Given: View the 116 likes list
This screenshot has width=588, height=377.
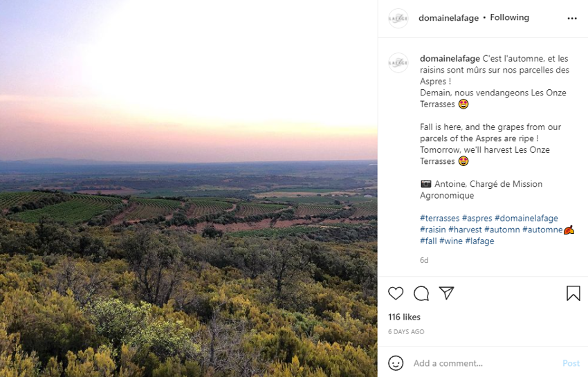Looking at the screenshot, I should (x=404, y=317).
